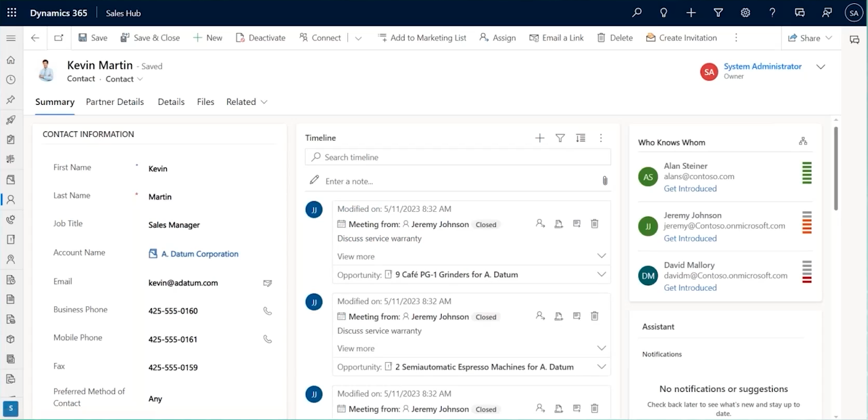The image size is (868, 420).
Task: Open Advanced Find funnel in top bar
Action: (x=718, y=13)
